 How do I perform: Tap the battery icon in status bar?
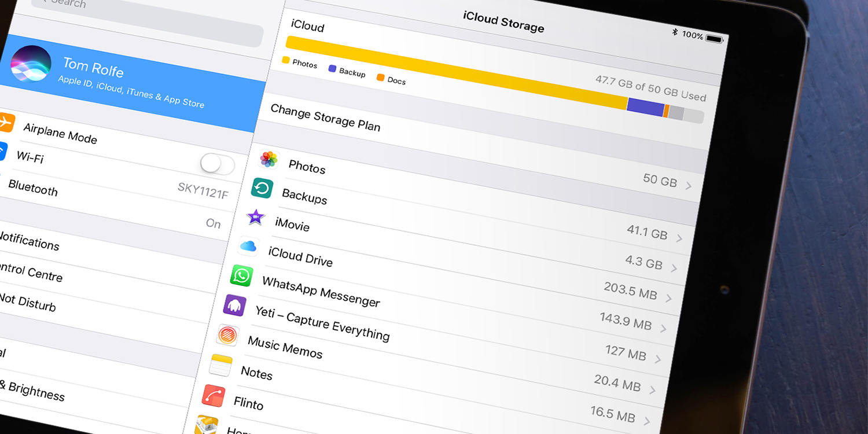(x=715, y=39)
